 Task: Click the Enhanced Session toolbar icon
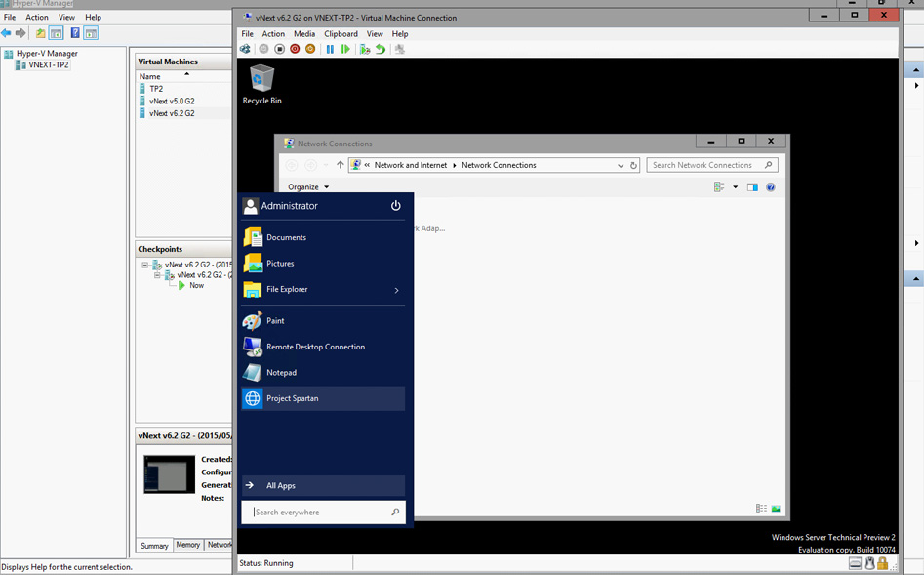tap(399, 49)
